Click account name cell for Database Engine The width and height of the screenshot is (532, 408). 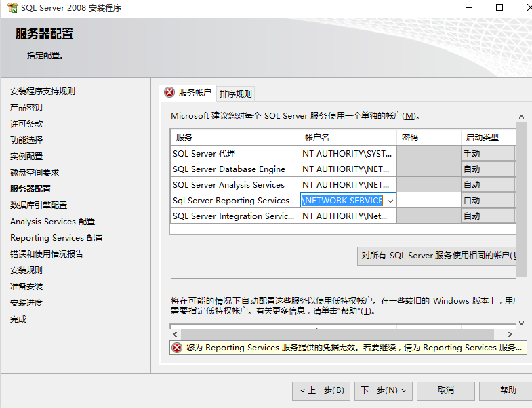click(x=348, y=169)
